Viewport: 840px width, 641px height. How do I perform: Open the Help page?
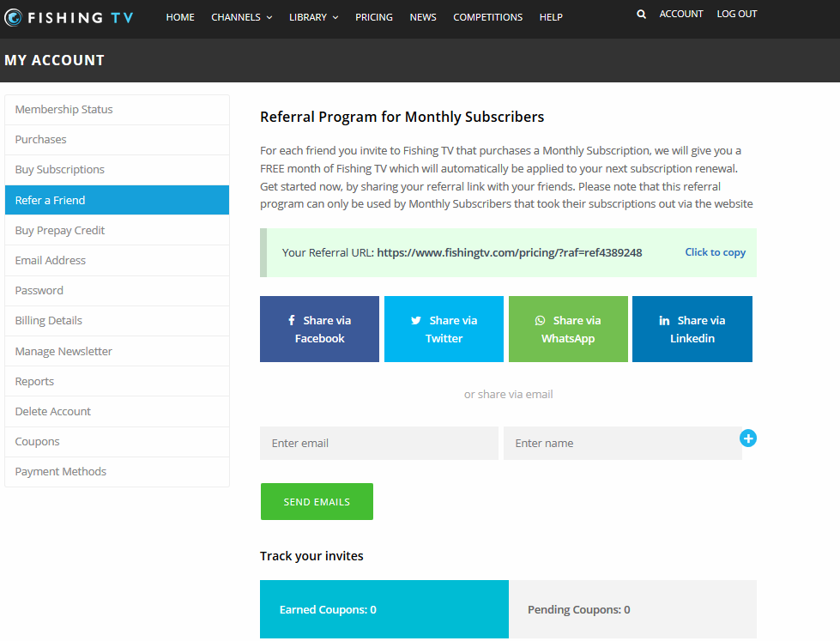[551, 17]
